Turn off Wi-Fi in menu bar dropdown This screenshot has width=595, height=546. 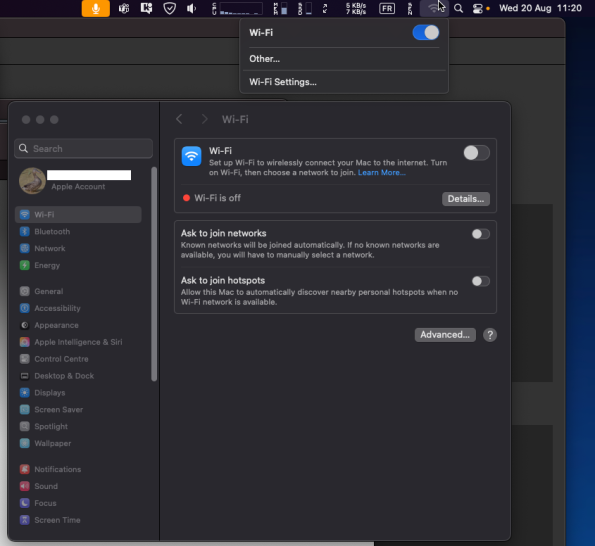(426, 33)
